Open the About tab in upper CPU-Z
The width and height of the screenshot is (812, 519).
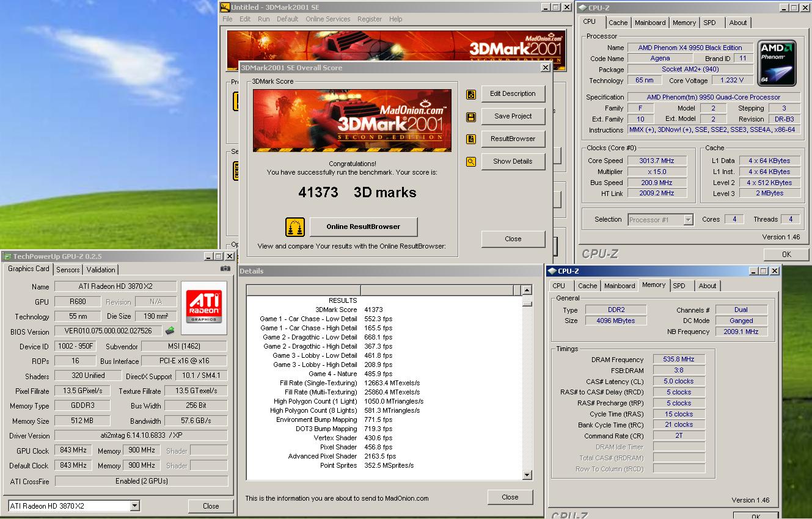pyautogui.click(x=738, y=23)
